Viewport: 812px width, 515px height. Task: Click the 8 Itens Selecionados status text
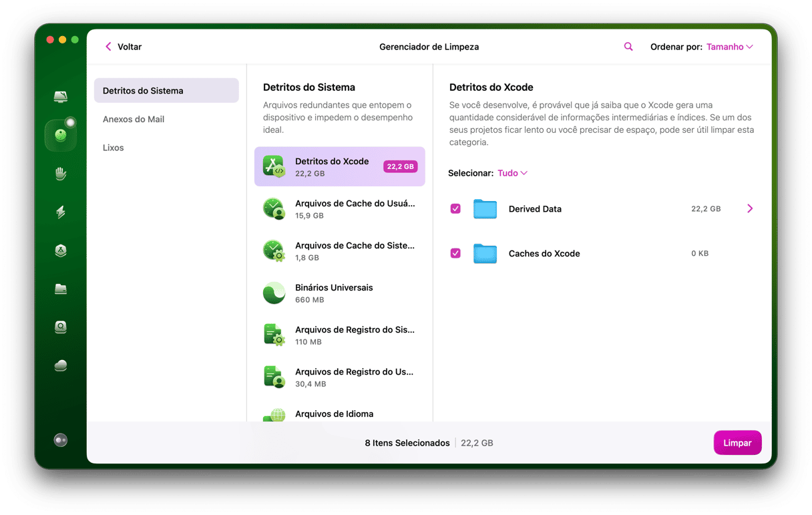coord(407,443)
